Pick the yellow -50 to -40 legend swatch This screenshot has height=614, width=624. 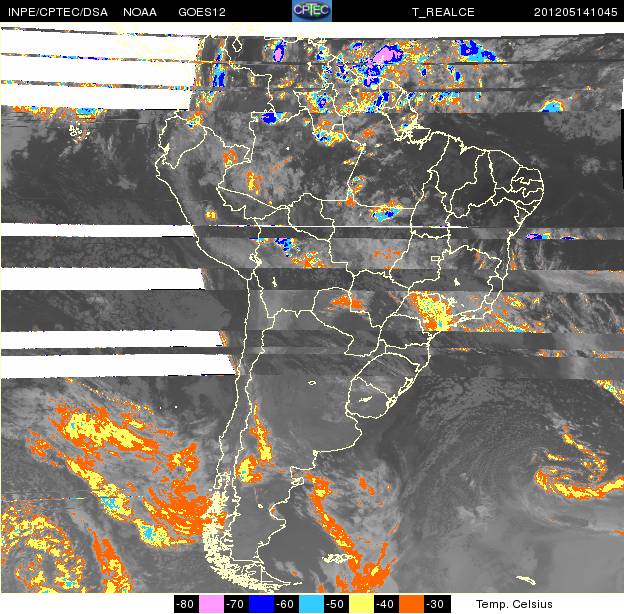click(x=361, y=604)
